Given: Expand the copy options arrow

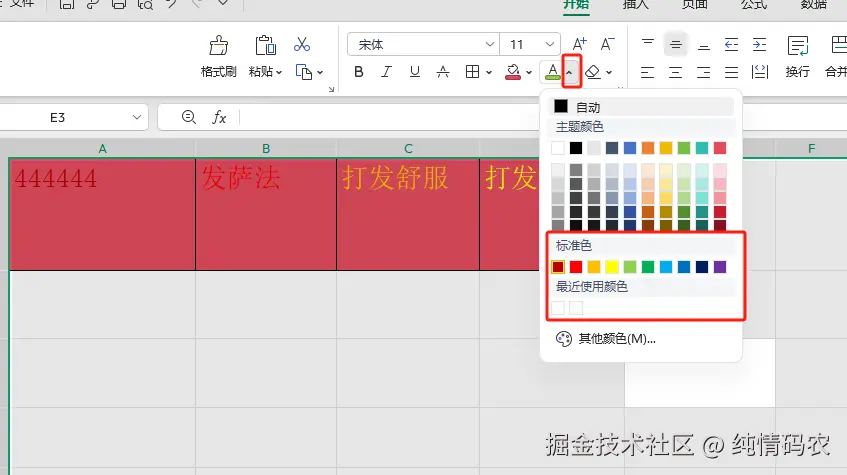Looking at the screenshot, I should (320, 72).
